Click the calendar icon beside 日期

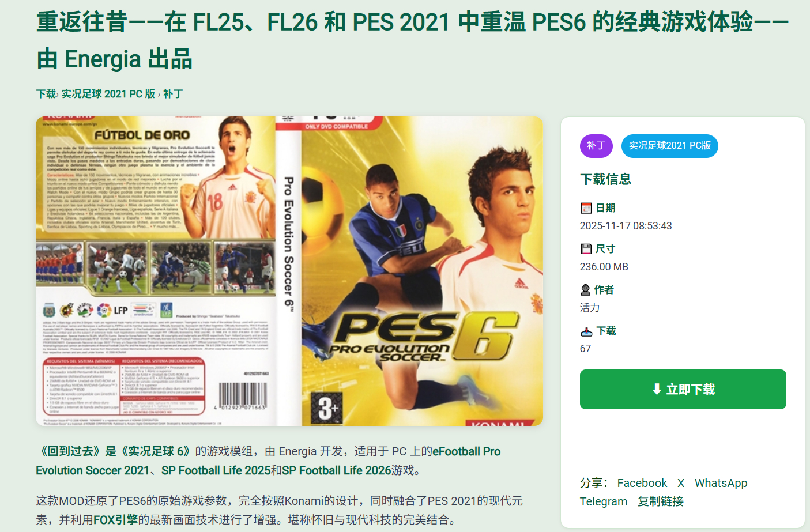pos(586,208)
